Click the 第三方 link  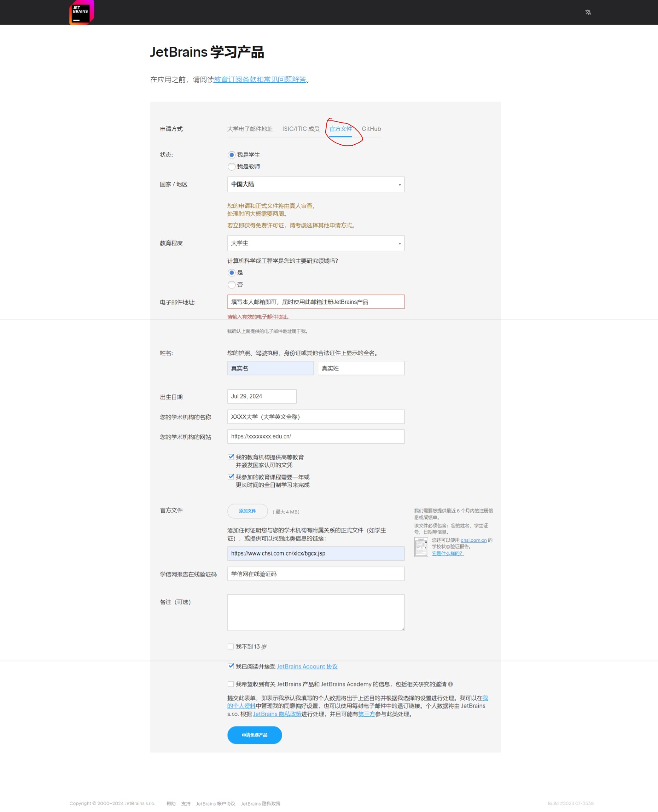pos(366,714)
